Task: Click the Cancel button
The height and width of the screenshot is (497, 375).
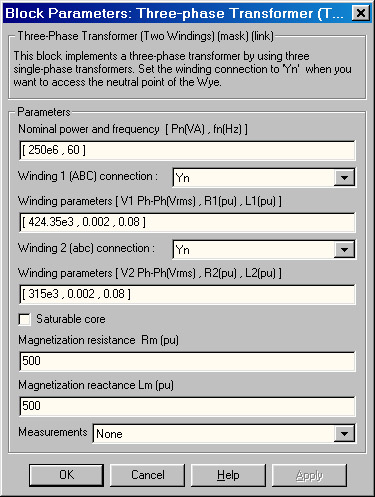Action: pos(147,475)
